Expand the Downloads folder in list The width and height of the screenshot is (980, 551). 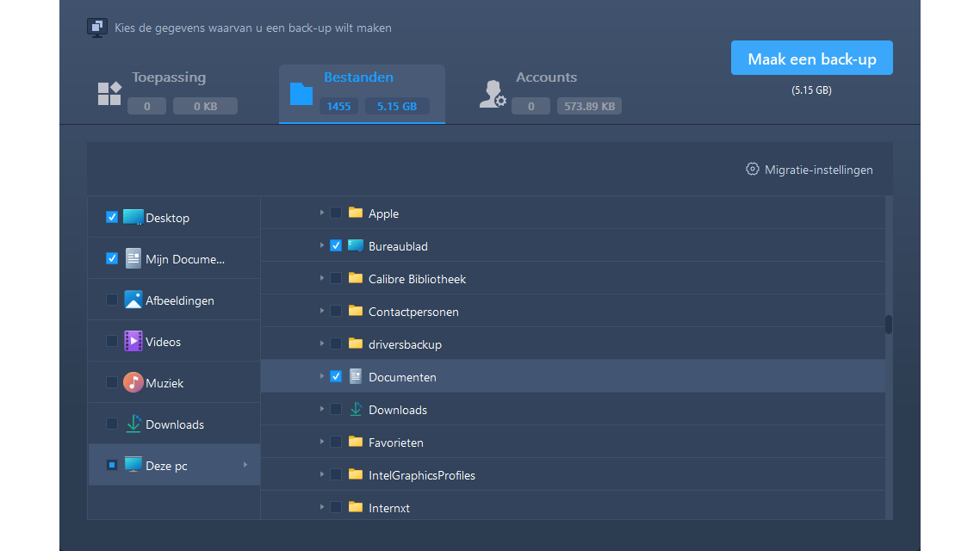tap(322, 409)
